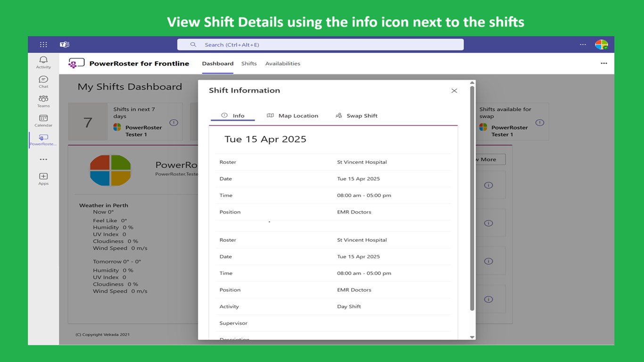Click info icon on Shifts in next 7 days card
The width and height of the screenshot is (644, 362).
pos(173,123)
